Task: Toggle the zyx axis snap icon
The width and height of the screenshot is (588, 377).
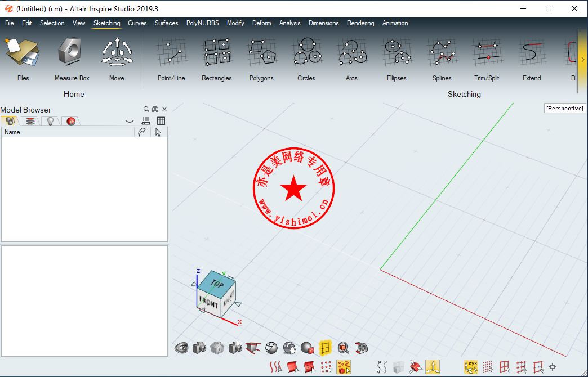Action: [471, 367]
